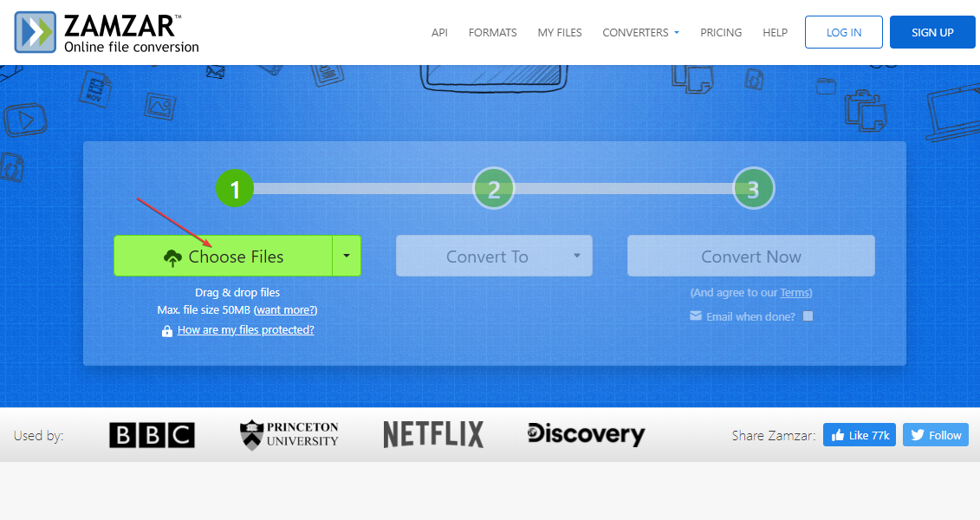Open the PRICING page
Screen dimensions: 980x520
coord(721,33)
